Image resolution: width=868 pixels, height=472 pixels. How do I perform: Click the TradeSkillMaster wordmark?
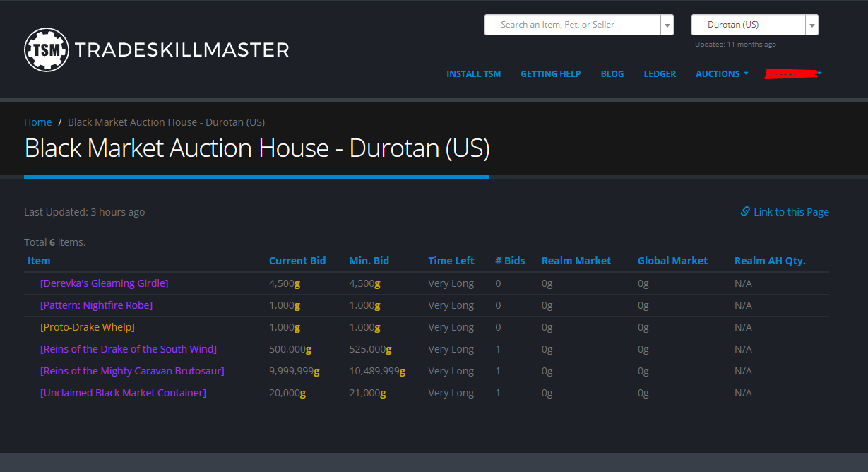pyautogui.click(x=182, y=50)
